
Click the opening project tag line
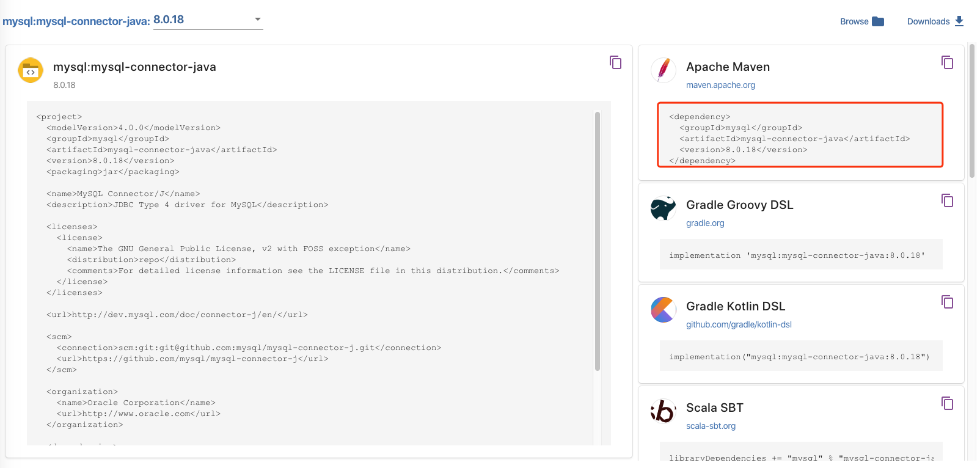(x=59, y=117)
